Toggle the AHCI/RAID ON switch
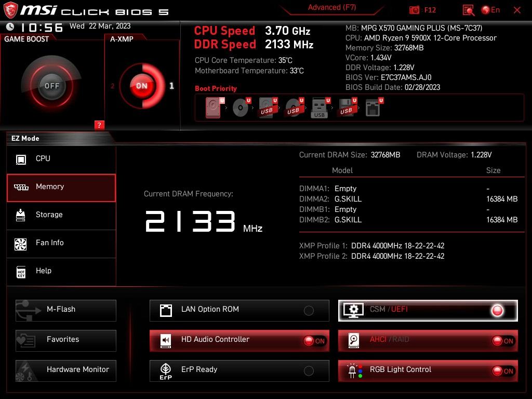Image resolution: width=532 pixels, height=399 pixels. 503,341
